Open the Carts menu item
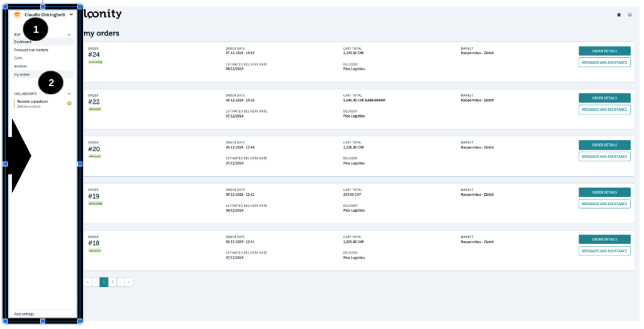 19,58
